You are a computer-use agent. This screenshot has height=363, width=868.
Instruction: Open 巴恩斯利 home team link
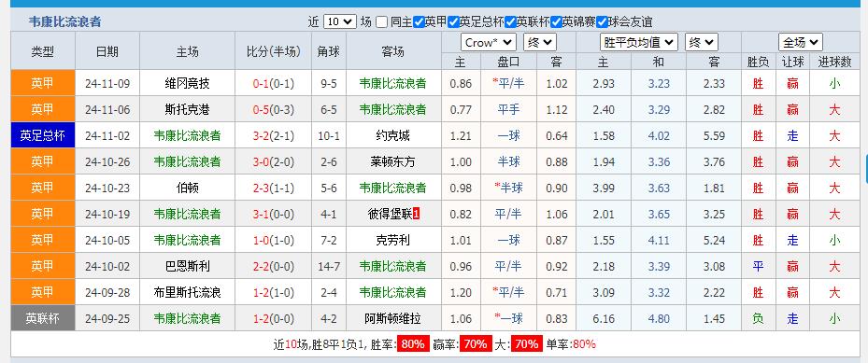[x=187, y=266]
